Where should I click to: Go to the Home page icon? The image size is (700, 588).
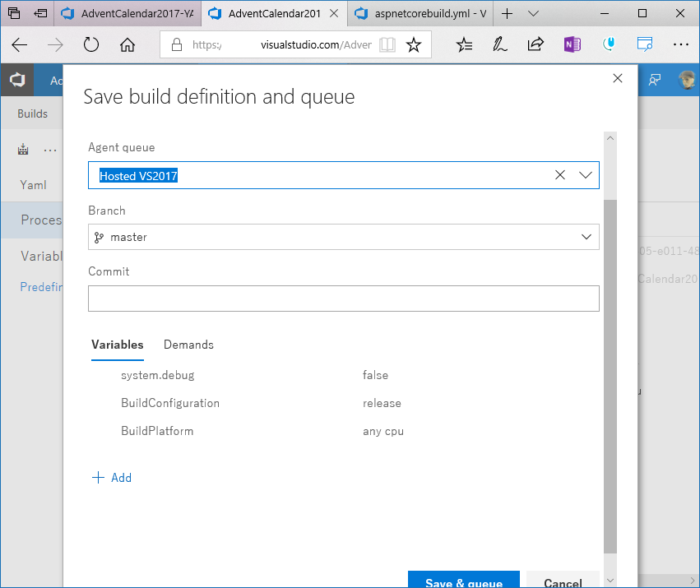click(127, 44)
